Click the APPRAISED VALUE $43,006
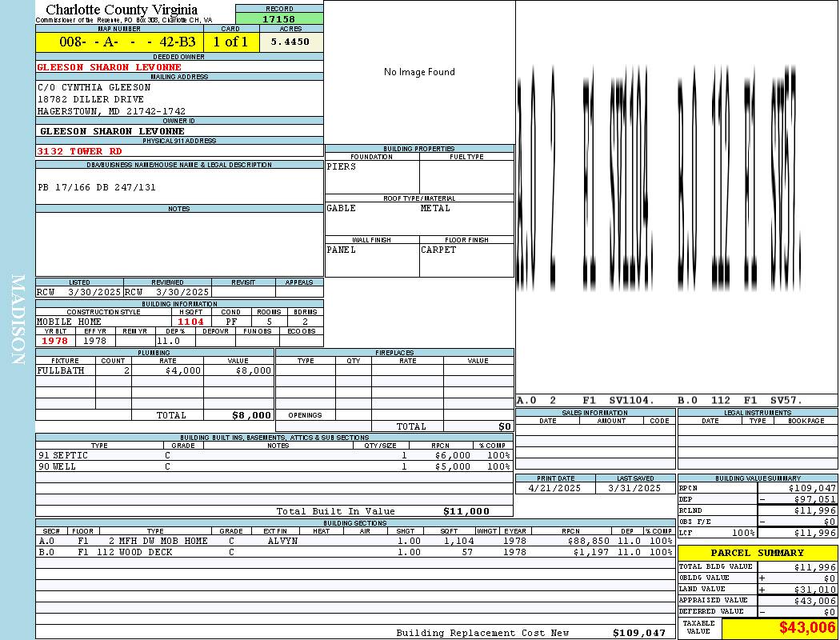 814,600
